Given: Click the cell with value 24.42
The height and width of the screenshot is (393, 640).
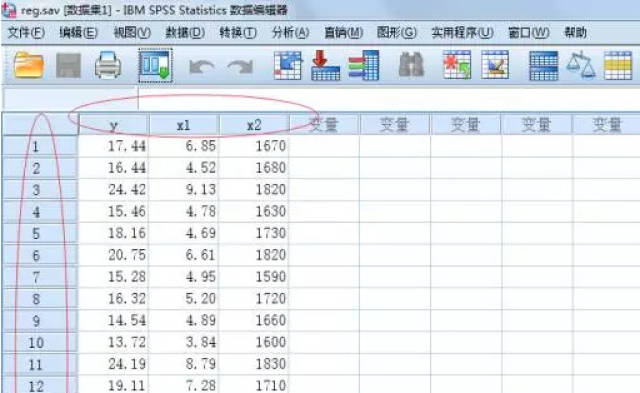Looking at the screenshot, I should tap(113, 190).
